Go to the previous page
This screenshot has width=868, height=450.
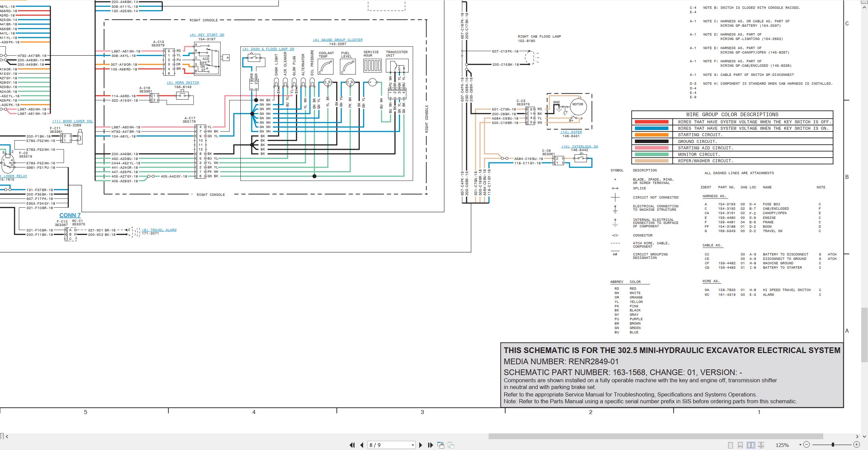coord(362,445)
